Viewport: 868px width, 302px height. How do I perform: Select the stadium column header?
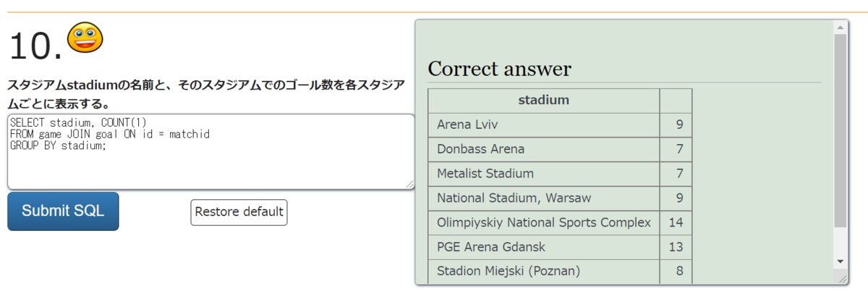(x=543, y=100)
